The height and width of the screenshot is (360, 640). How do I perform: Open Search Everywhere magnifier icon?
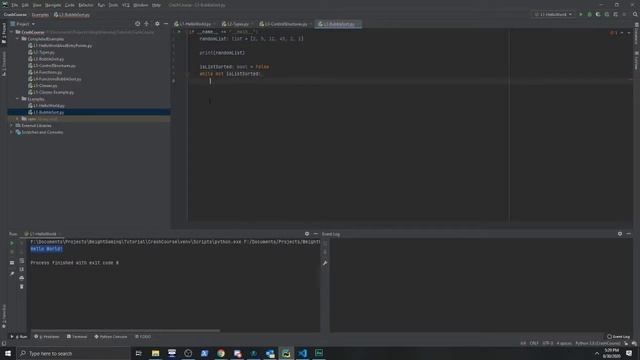[635, 14]
